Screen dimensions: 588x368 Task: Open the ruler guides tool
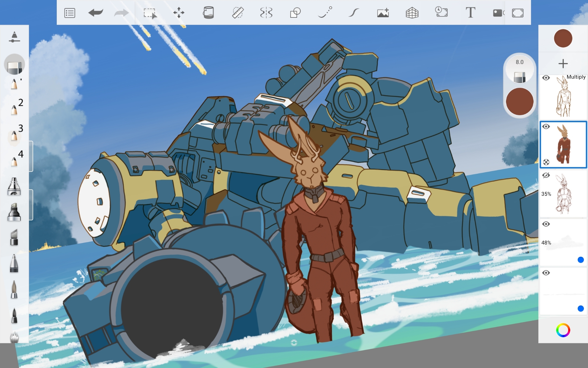(238, 13)
